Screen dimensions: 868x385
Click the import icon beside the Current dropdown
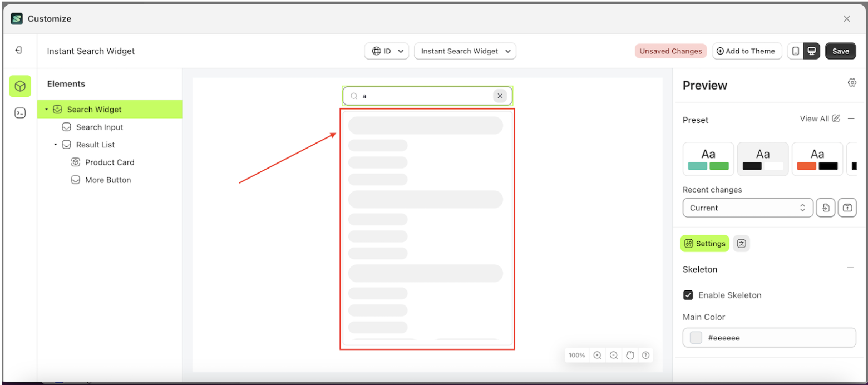(826, 208)
